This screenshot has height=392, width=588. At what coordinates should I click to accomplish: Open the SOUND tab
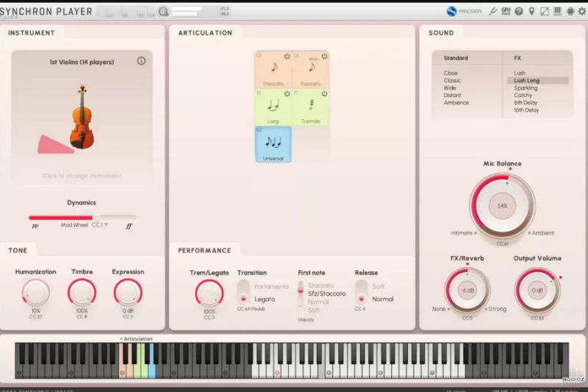pos(441,32)
